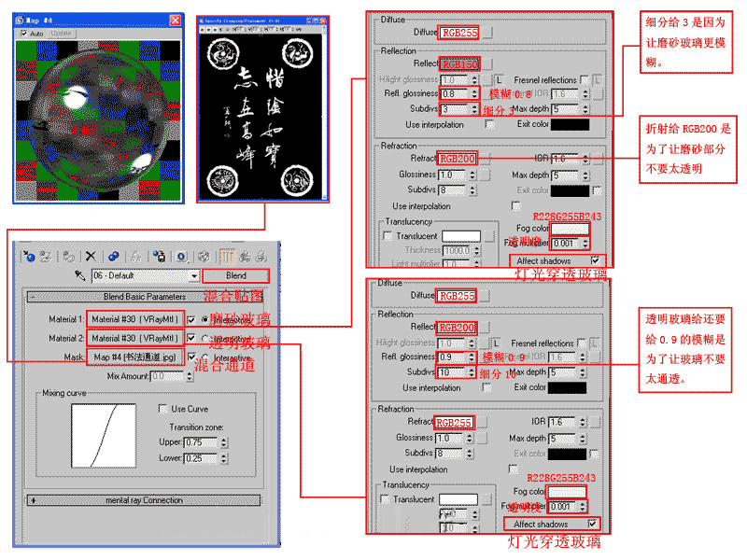747x560 pixels.
Task: Click the Upper transition zone spinner
Action: click(224, 442)
